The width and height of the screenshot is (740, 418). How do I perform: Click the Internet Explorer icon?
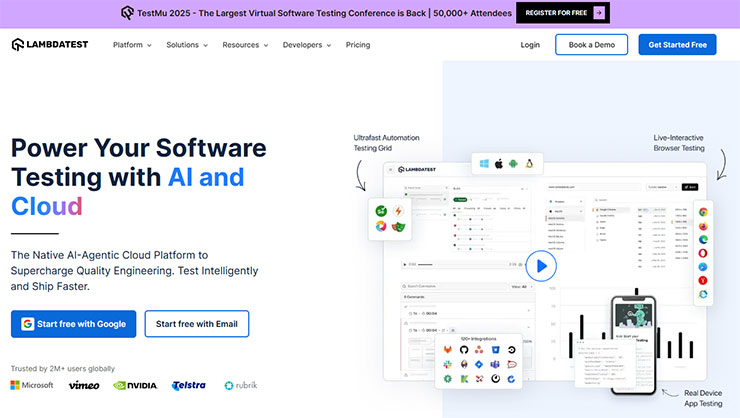(703, 294)
